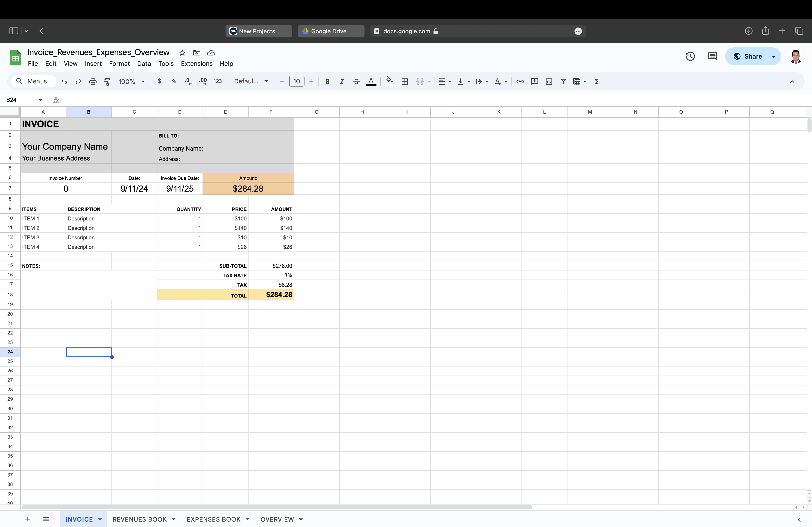
Task: Open version history clock icon
Action: tap(690, 56)
